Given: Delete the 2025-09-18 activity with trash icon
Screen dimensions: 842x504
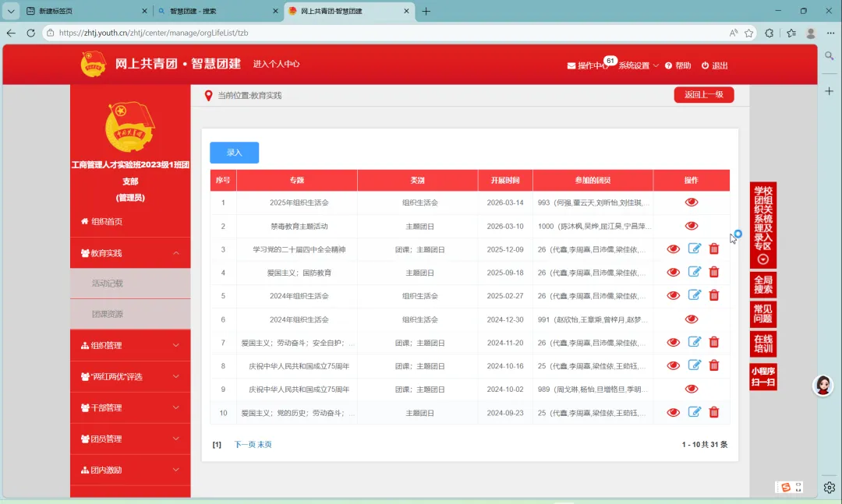Looking at the screenshot, I should (x=713, y=272).
